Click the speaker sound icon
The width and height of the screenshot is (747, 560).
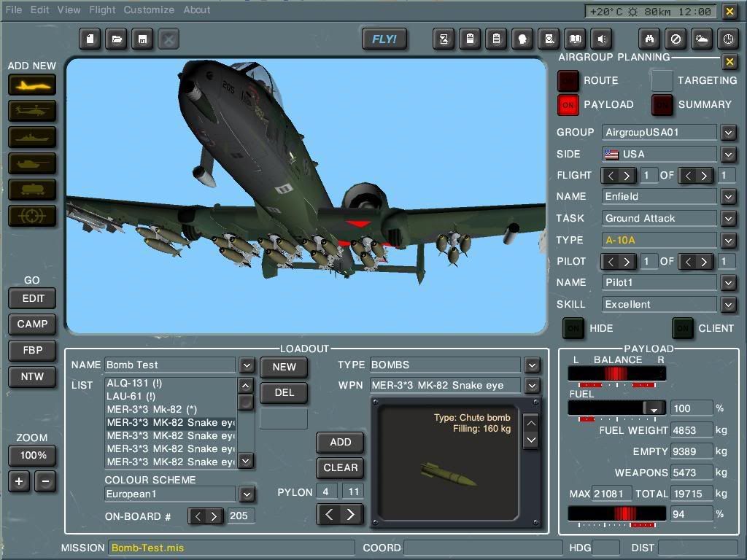pos(602,39)
